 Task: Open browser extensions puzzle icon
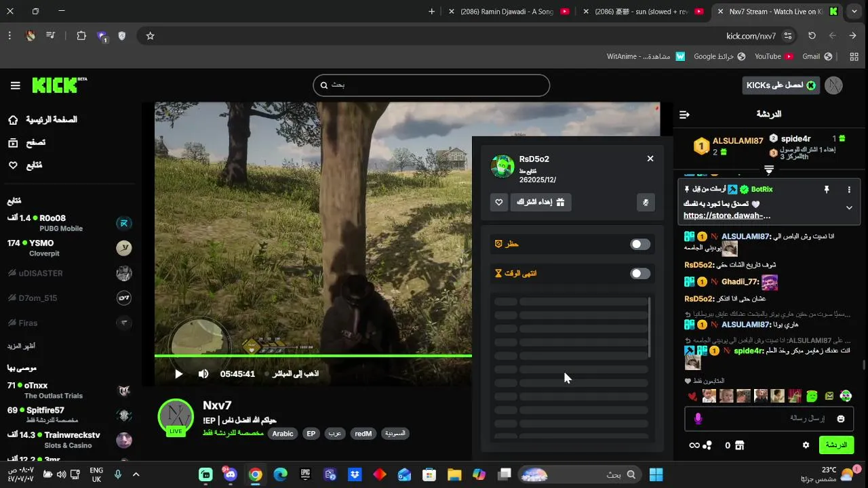coord(81,36)
